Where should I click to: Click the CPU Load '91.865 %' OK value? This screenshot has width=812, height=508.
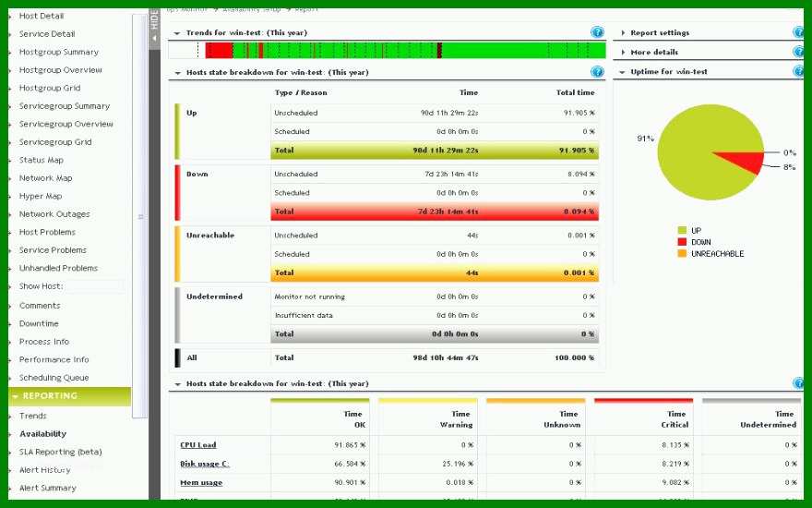pos(350,445)
